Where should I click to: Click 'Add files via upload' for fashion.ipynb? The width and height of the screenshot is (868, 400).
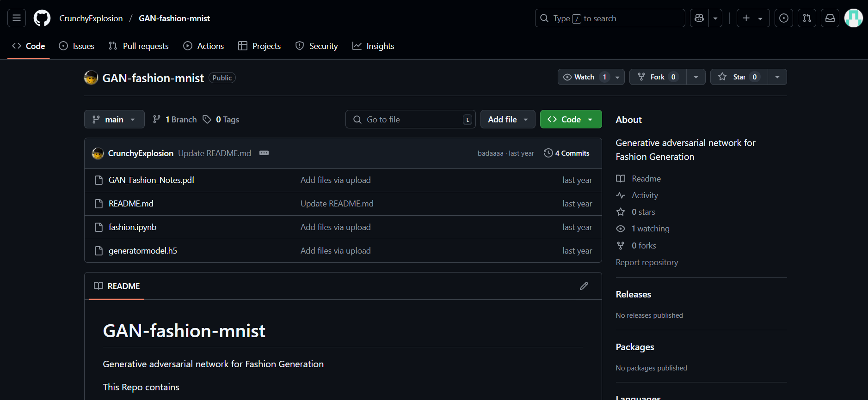336,227
